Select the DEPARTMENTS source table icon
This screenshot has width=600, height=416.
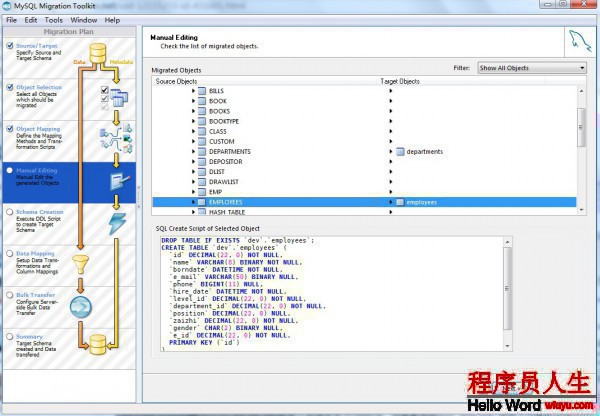click(x=202, y=152)
